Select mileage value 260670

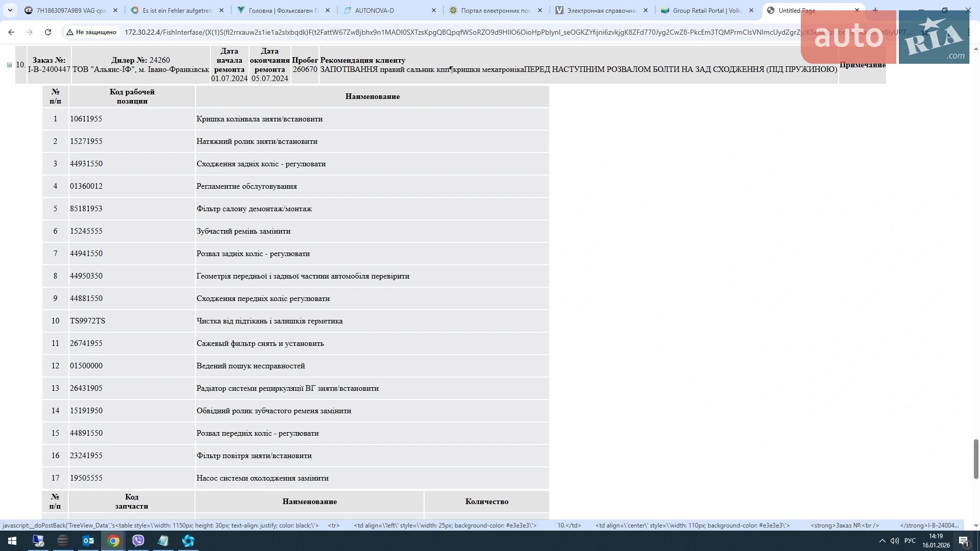pos(305,69)
